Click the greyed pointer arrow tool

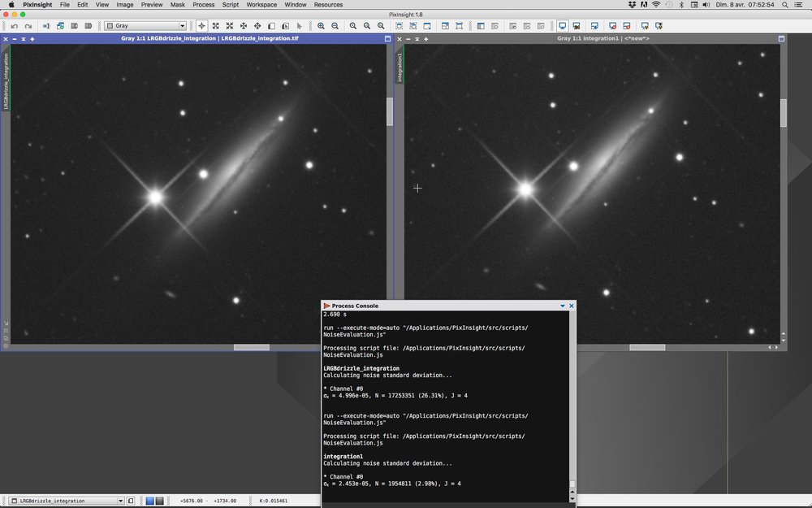300,26
